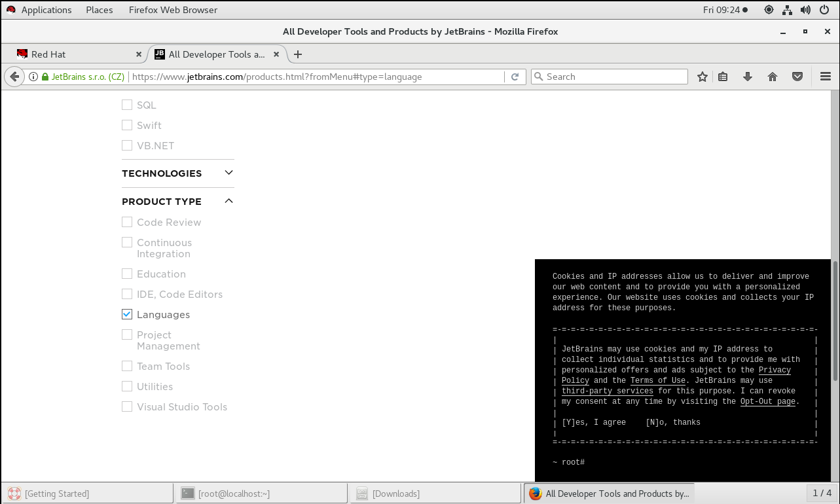Image resolution: width=840 pixels, height=504 pixels.
Task: Uncheck the Languages checkbox
Action: [127, 314]
